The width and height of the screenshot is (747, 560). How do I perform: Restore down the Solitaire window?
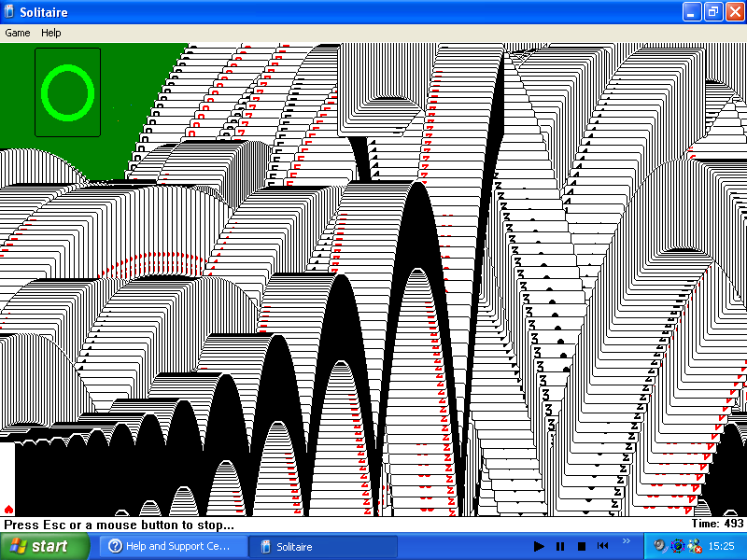(712, 11)
